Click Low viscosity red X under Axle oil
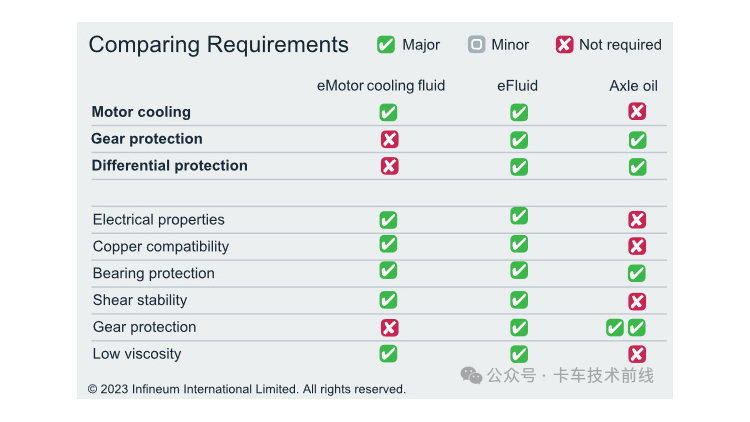750x422 pixels. pos(637,354)
